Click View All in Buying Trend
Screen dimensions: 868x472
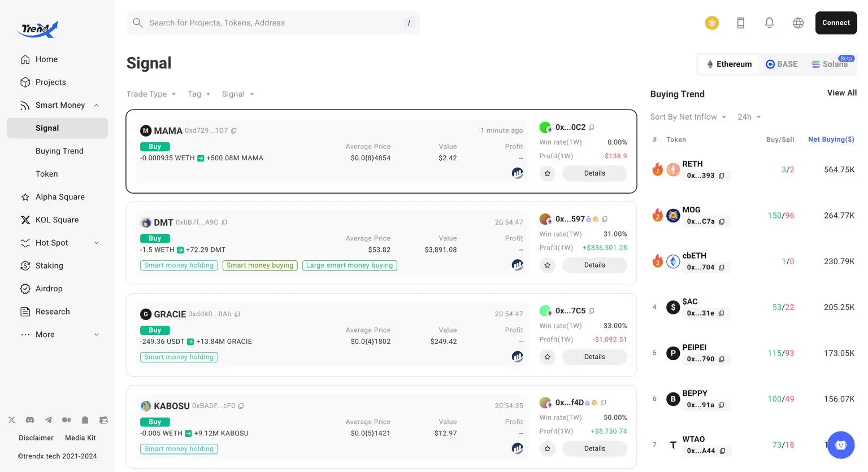click(841, 93)
